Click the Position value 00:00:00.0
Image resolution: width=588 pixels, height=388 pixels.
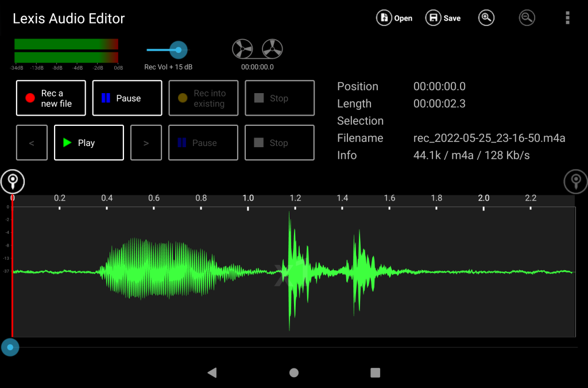coord(439,86)
